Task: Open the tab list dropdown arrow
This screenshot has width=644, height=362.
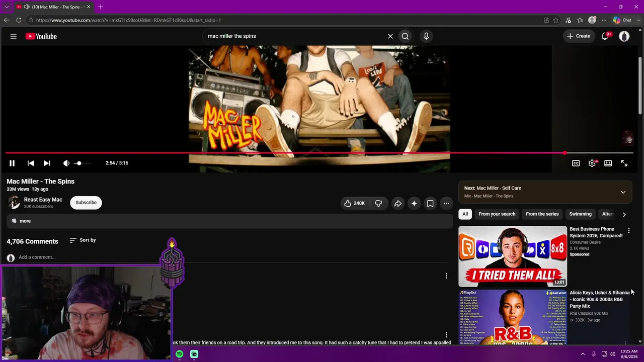Action: pyautogui.click(x=7, y=7)
